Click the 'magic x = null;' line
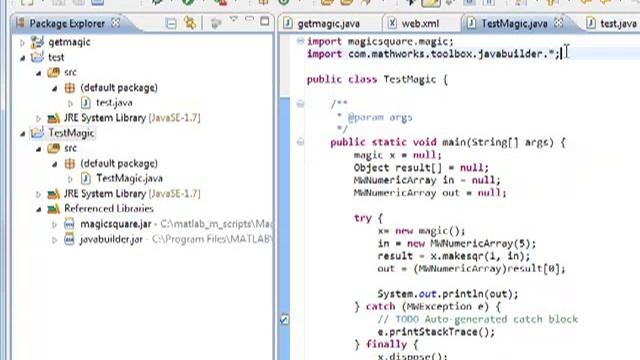This screenshot has height=360, width=640. (x=398, y=155)
